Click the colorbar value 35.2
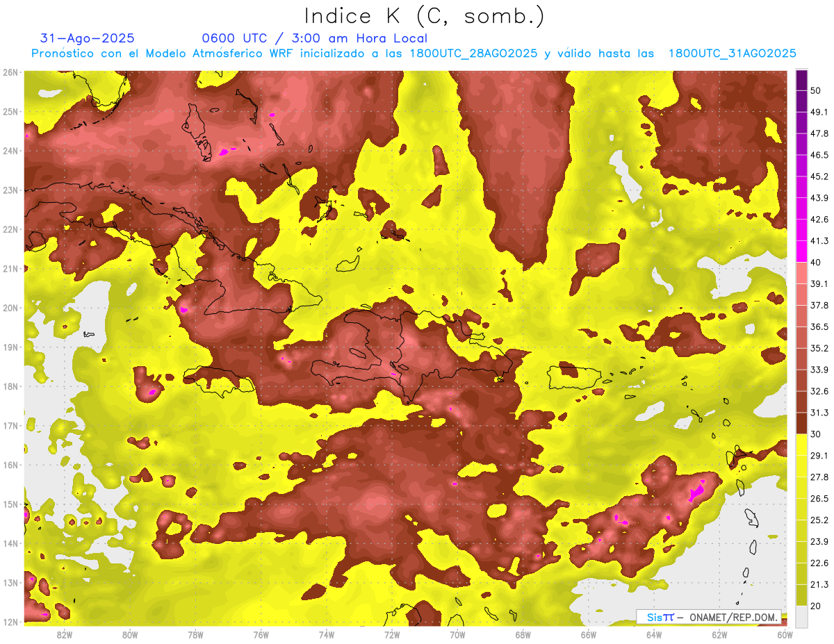834x644 pixels. pos(819,348)
